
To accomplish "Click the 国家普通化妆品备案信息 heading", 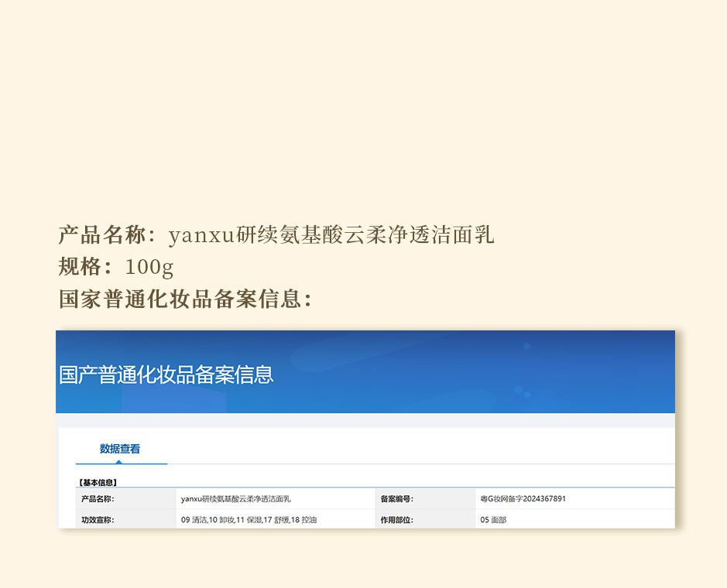I will pos(184,299).
